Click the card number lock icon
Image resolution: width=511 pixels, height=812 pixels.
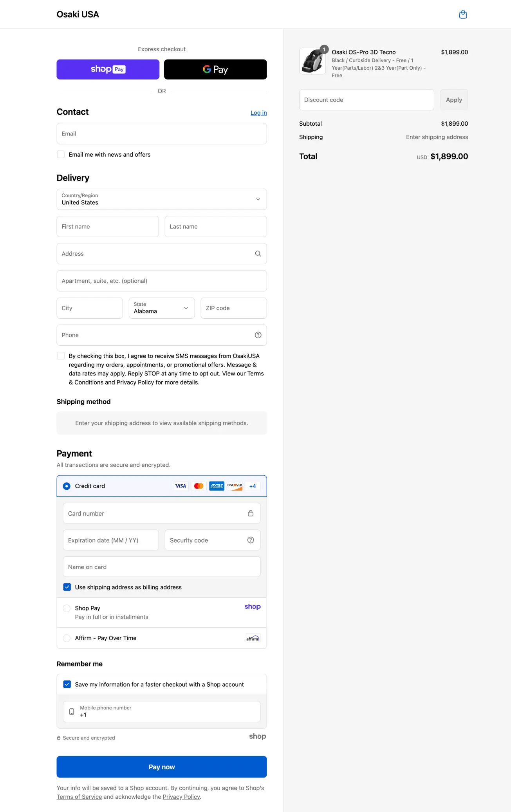(x=251, y=513)
